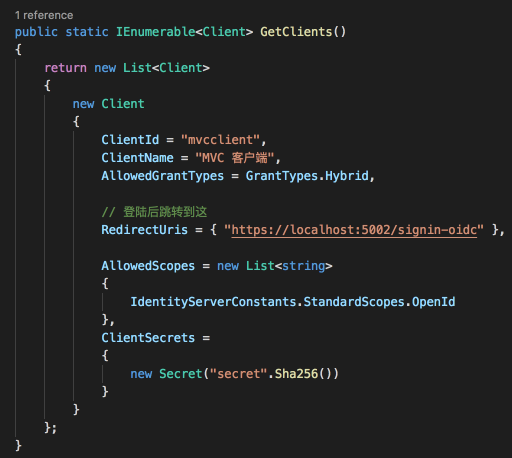Open the https://localhost:5002/signin-oidc URL
The width and height of the screenshot is (512, 458).
pos(354,230)
